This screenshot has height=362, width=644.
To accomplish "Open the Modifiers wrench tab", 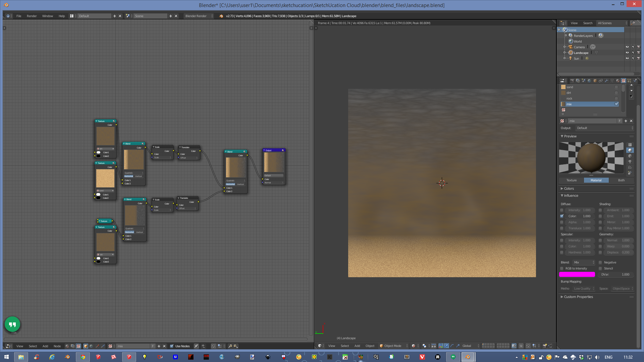I will click(606, 81).
